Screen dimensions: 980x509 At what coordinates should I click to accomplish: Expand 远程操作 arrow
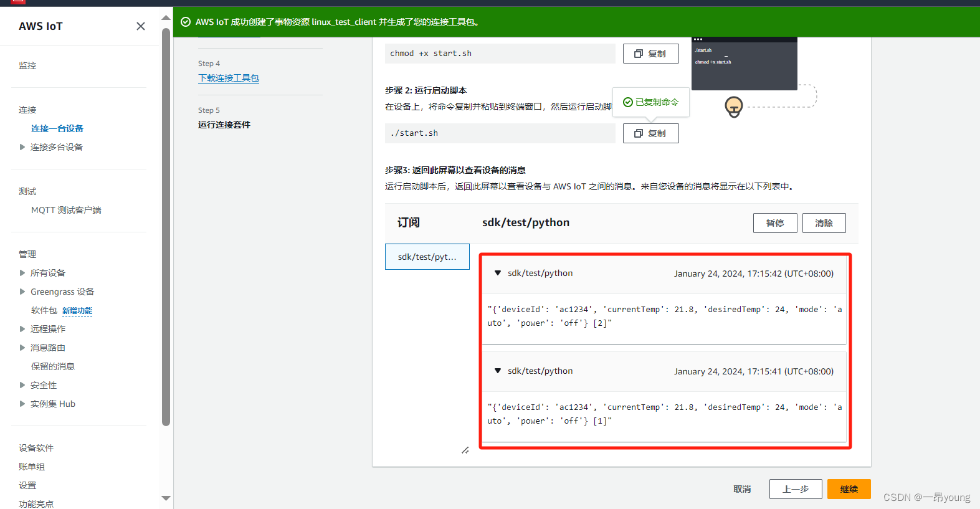(22, 329)
